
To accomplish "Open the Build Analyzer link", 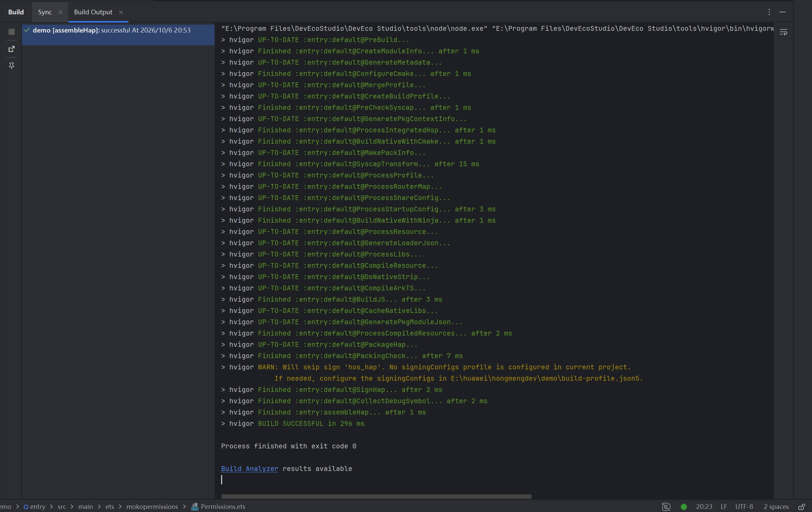I will 249,469.
